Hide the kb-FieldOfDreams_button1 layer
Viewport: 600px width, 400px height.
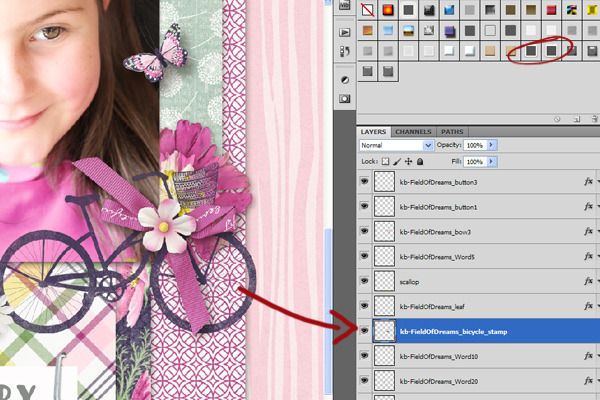(364, 206)
